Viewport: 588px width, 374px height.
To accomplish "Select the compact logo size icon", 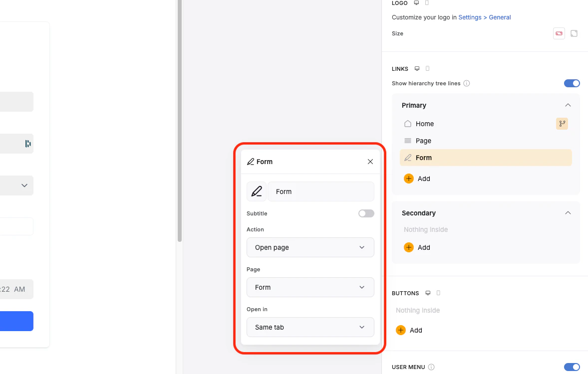I will [559, 33].
